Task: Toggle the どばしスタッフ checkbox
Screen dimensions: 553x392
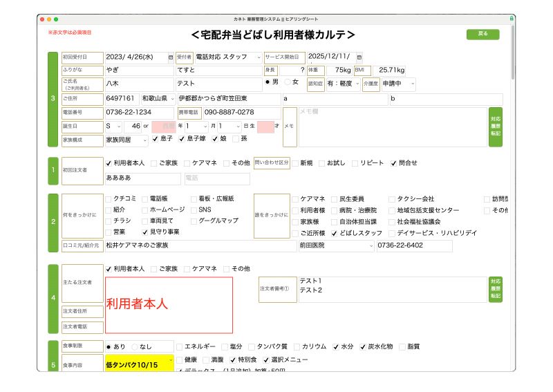Action: click(x=335, y=233)
